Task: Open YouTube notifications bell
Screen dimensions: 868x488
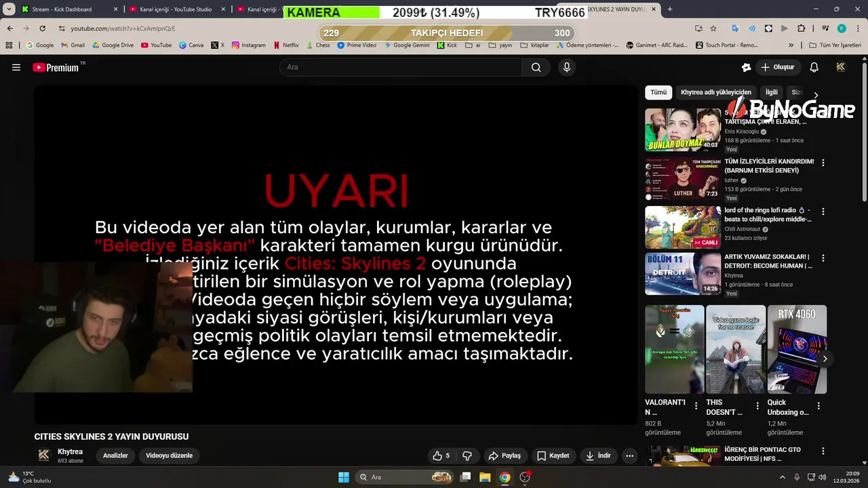Action: point(814,67)
